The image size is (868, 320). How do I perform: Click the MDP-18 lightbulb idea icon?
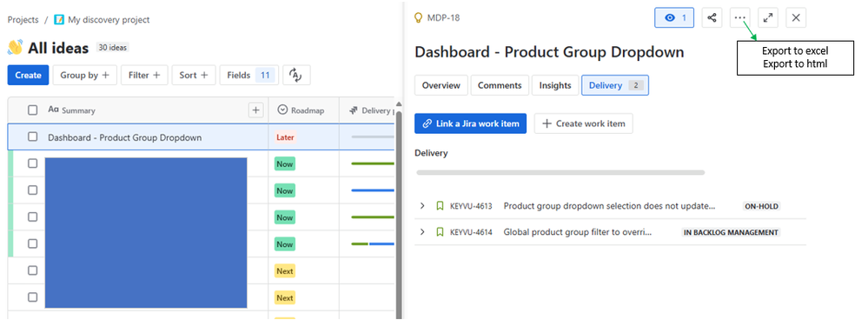pos(419,17)
